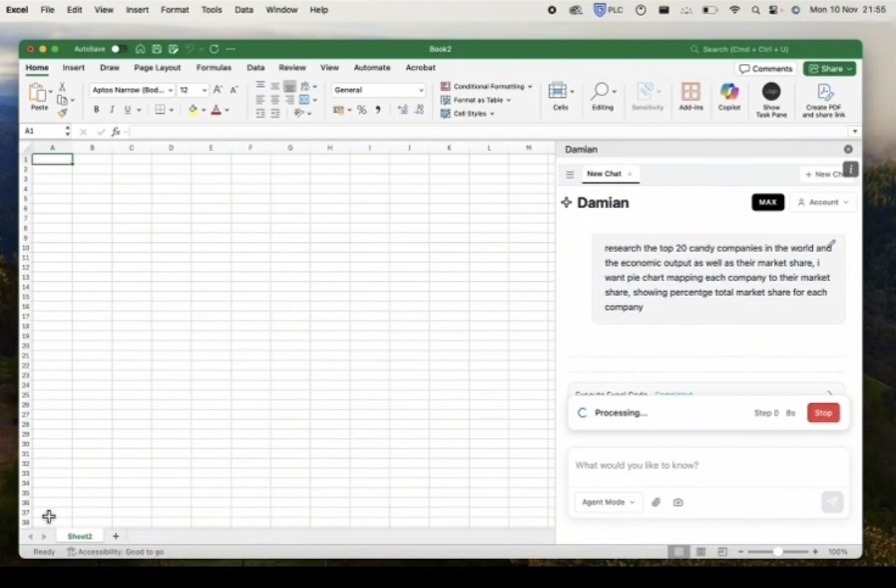Click the chat message input field
The height and width of the screenshot is (588, 896).
coord(709,465)
